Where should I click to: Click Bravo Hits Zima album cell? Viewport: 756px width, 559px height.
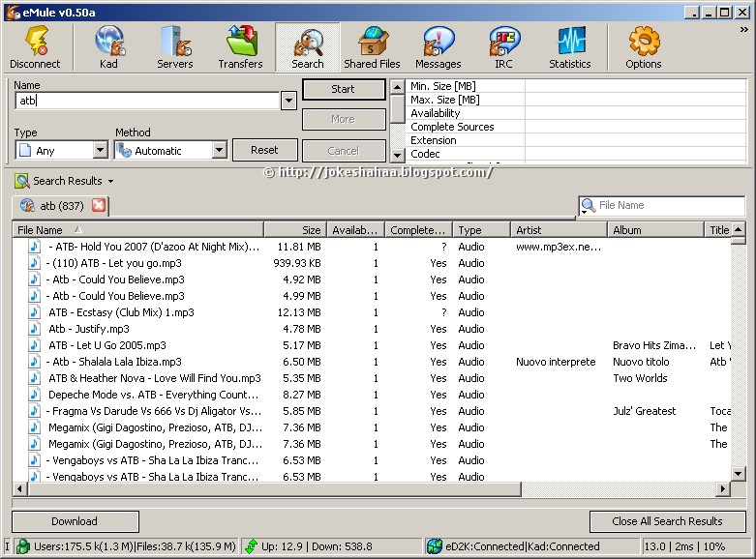tap(654, 345)
